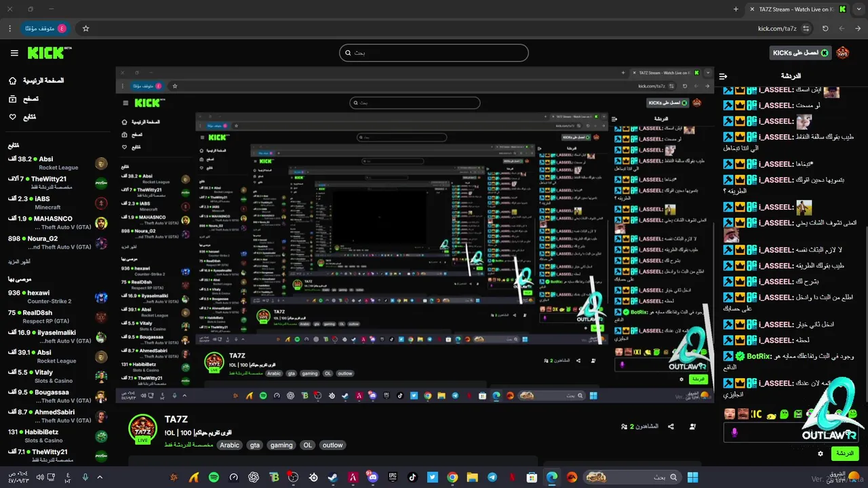Select the Arabic stream tag
This screenshot has height=488, width=868.
[x=230, y=445]
